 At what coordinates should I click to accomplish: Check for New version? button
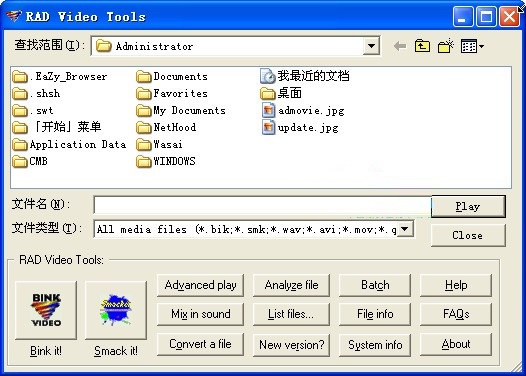pyautogui.click(x=291, y=344)
